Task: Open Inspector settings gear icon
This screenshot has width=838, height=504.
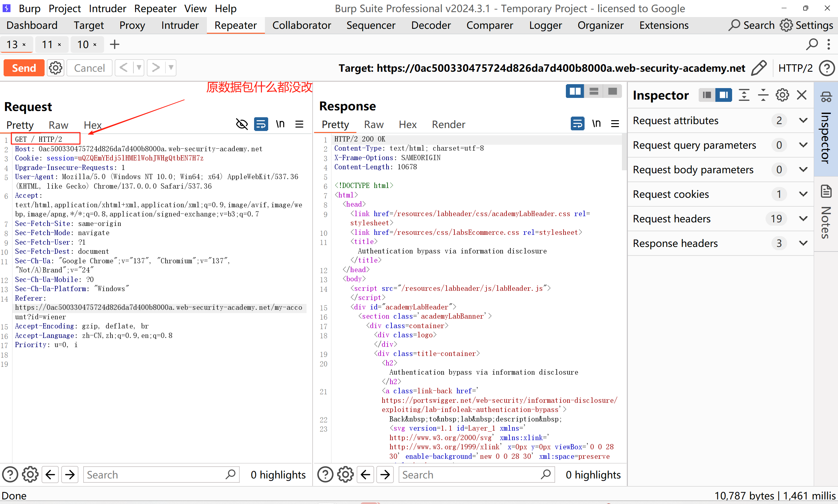Action: click(782, 95)
